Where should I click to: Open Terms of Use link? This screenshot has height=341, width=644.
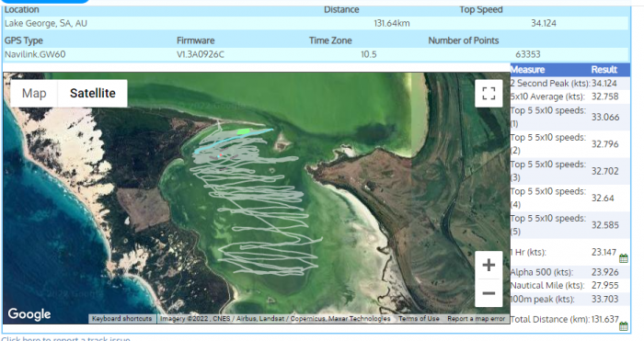click(419, 318)
